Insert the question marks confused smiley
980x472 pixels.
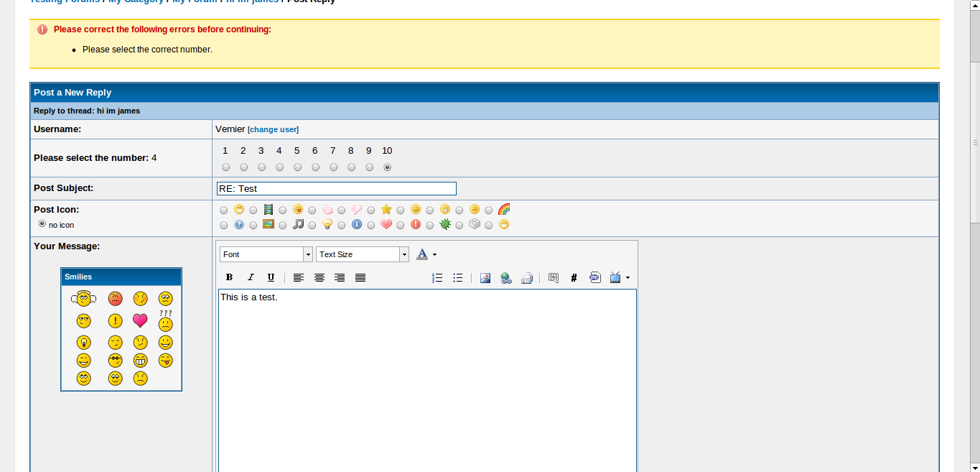click(166, 320)
